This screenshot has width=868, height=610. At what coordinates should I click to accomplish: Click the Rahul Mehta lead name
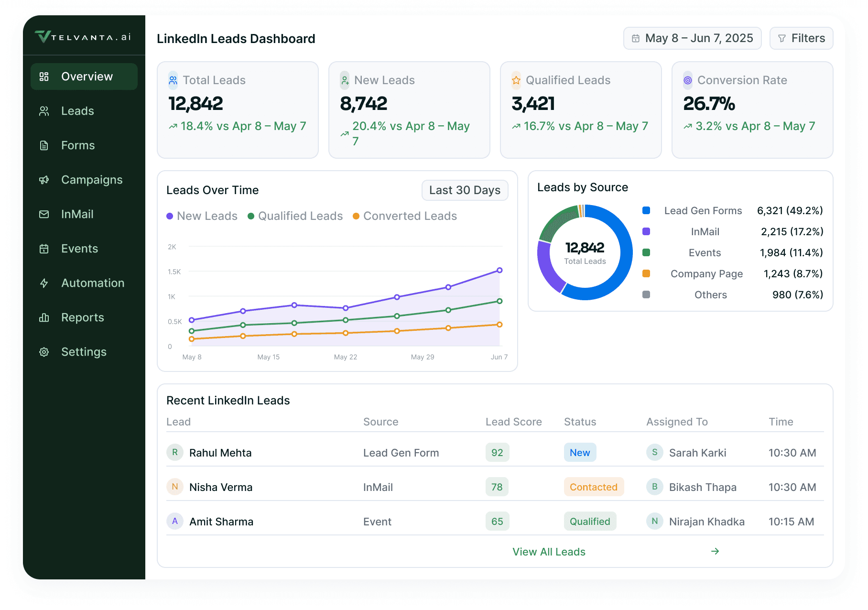click(220, 453)
